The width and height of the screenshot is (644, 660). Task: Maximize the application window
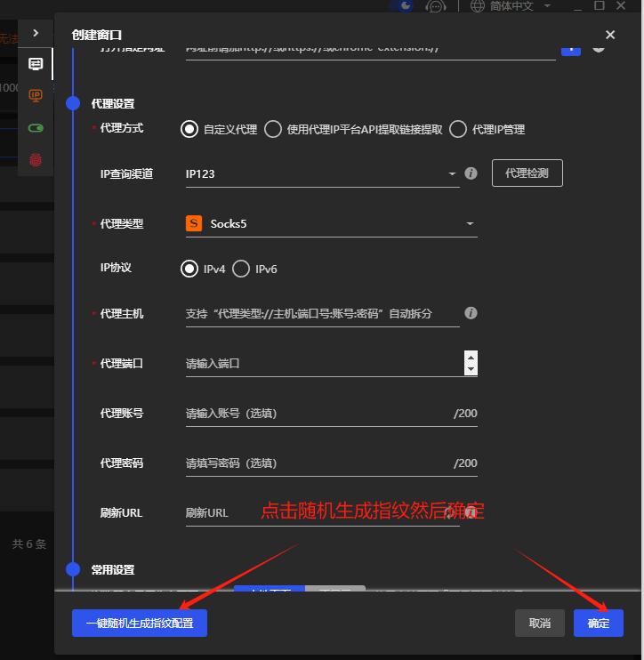pyautogui.click(x=600, y=5)
